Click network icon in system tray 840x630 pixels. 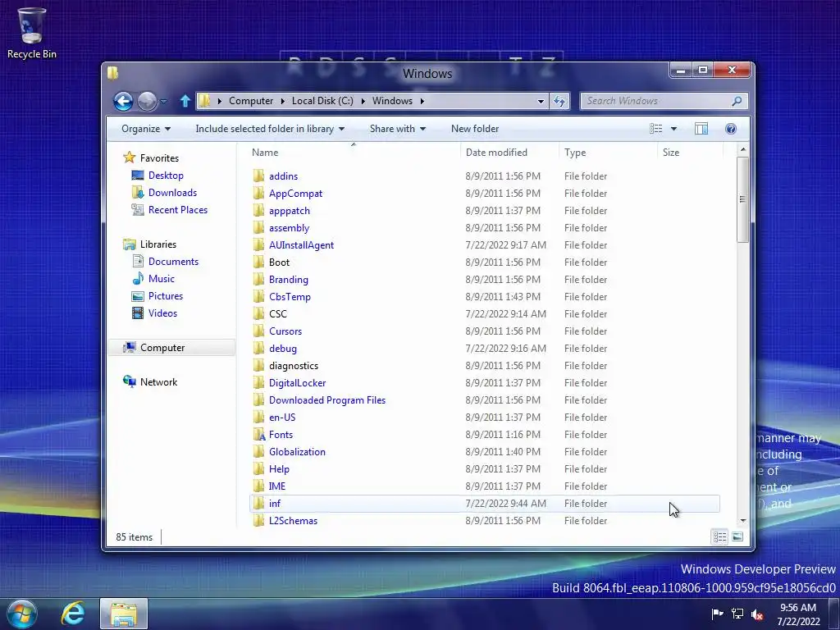[737, 614]
